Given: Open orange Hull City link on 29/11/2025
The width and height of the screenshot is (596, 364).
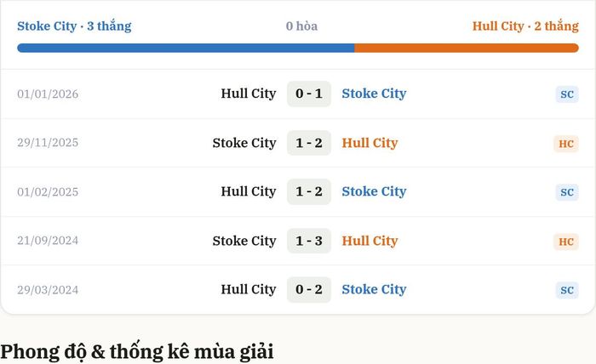Looking at the screenshot, I should pos(370,143).
